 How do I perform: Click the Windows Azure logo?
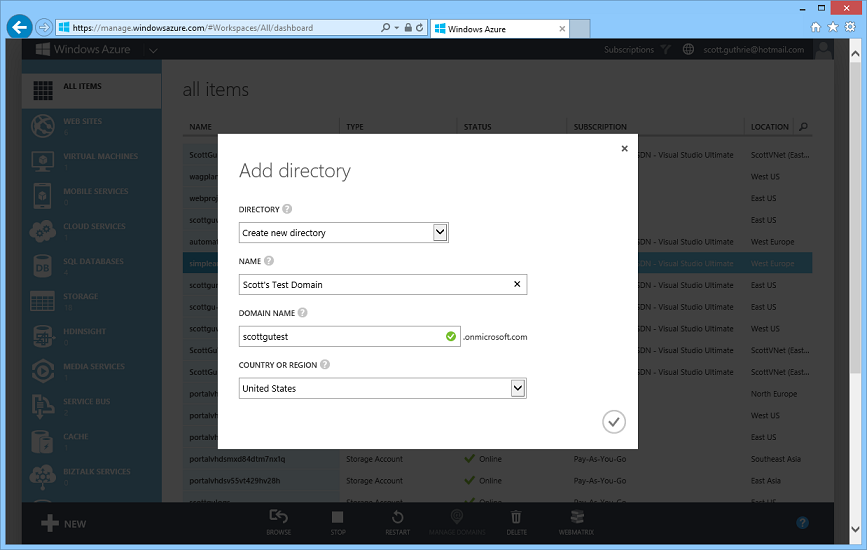(83, 49)
